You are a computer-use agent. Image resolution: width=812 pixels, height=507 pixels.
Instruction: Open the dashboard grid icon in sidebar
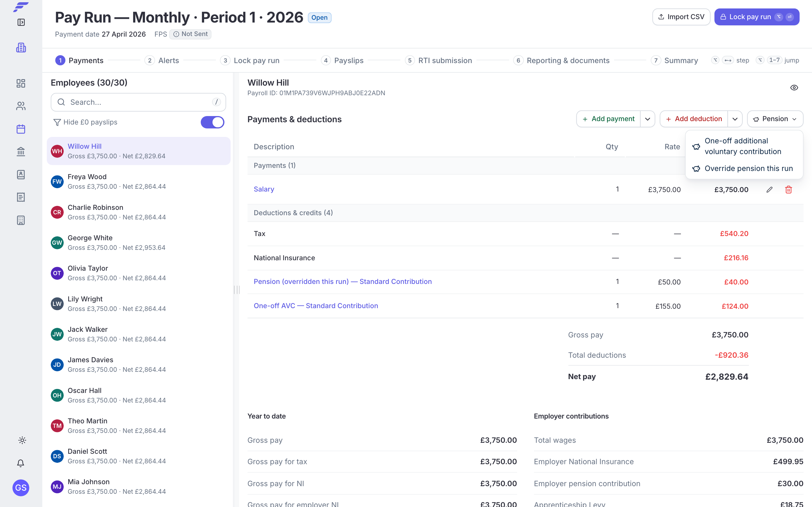click(21, 83)
